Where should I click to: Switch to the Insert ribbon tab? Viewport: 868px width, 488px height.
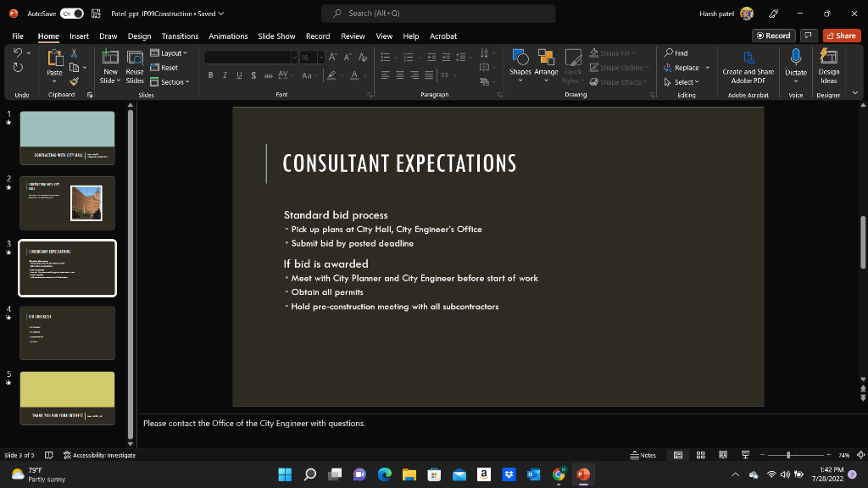click(78, 36)
